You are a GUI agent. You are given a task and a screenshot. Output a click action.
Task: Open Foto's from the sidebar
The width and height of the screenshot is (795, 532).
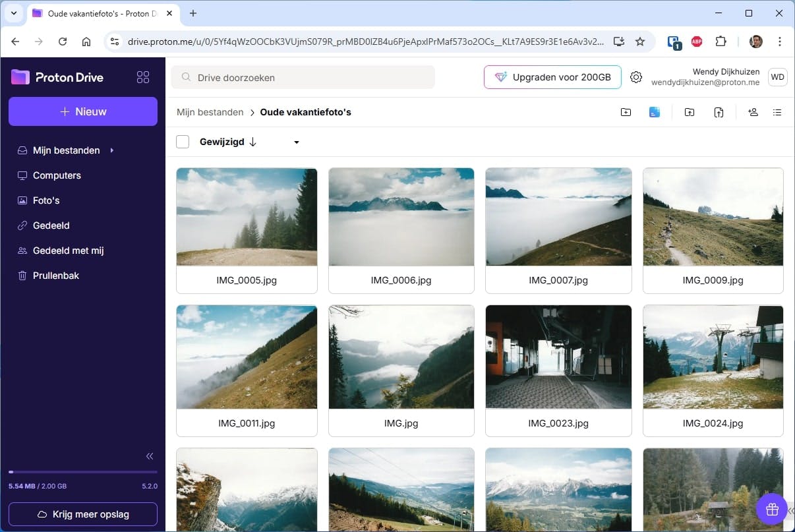coord(47,200)
